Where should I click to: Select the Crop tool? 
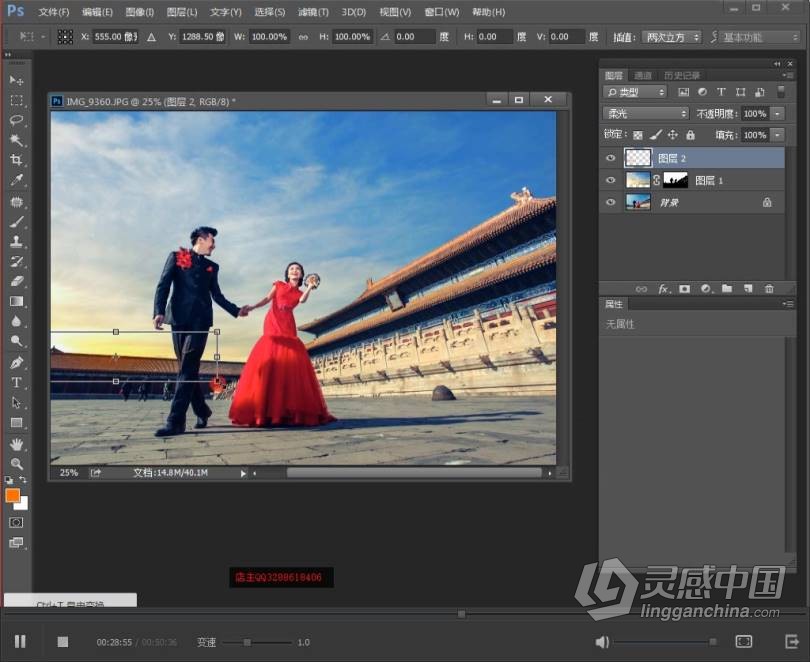pos(17,160)
